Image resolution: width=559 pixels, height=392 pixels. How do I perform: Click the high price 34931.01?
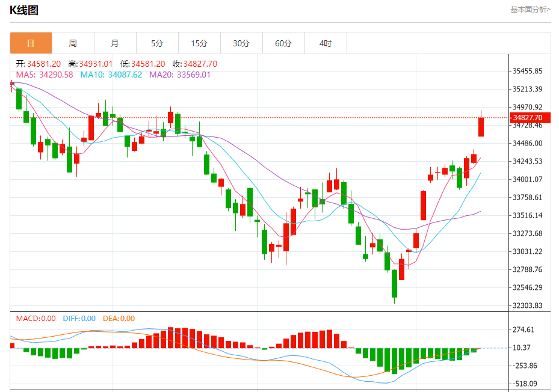(96, 64)
